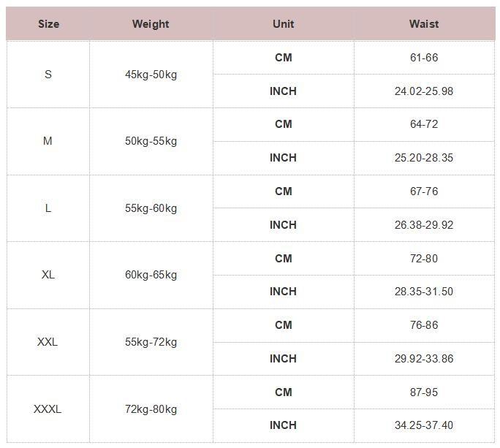Select the size XL cell
Screen dimensions: 500x448
point(48,275)
